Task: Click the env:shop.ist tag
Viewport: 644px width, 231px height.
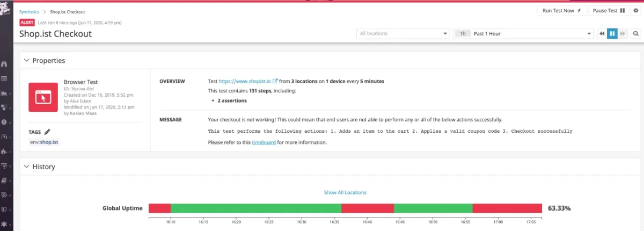Action: click(43, 142)
